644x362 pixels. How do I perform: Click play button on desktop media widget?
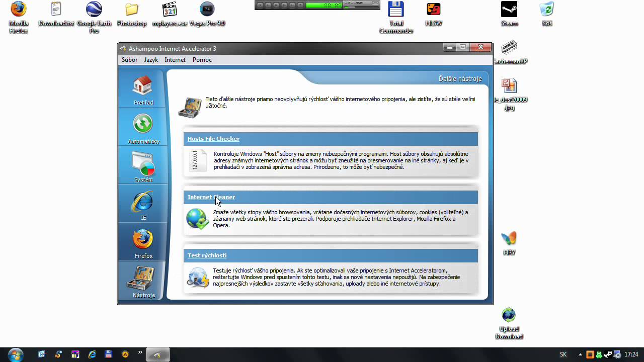pos(260,5)
